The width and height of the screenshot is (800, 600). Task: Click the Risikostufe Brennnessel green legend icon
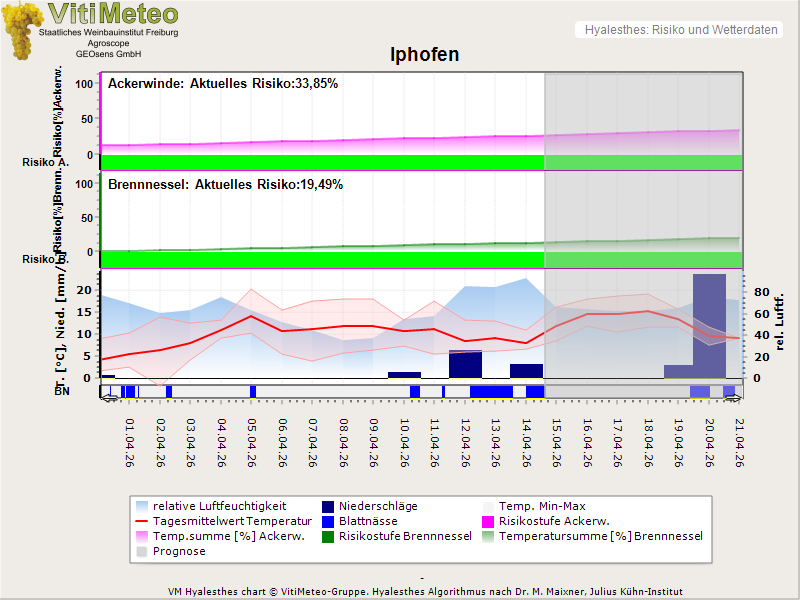click(x=328, y=537)
